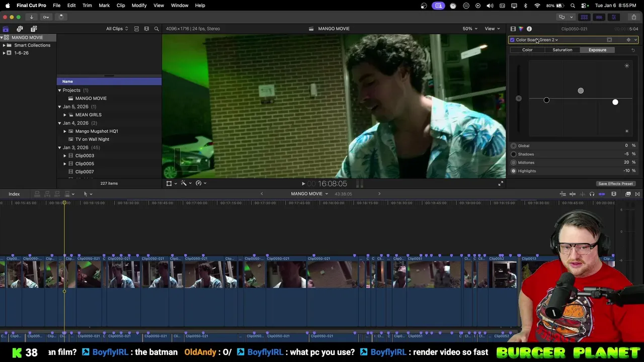Open the overwrite clip edit button

(x=68, y=194)
